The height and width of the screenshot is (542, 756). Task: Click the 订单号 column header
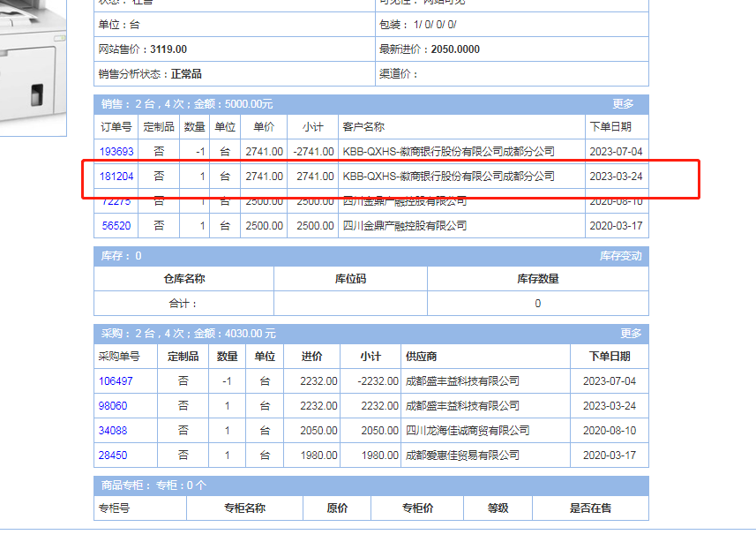pyautogui.click(x=116, y=127)
